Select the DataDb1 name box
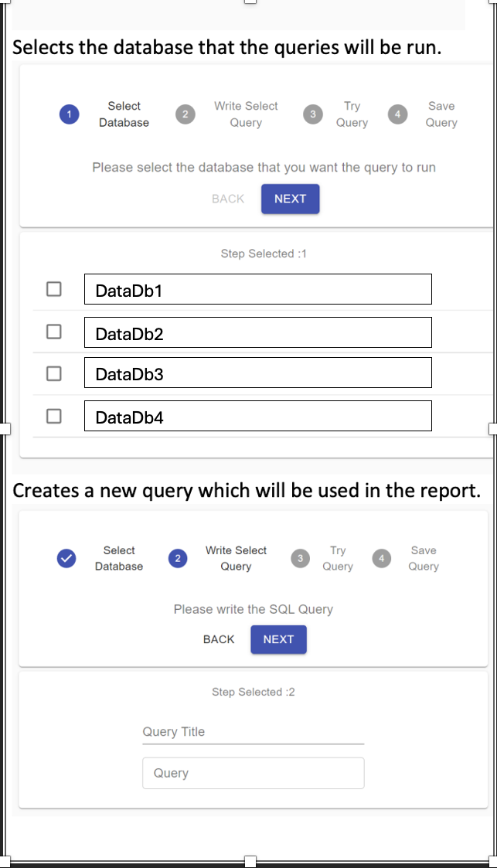497x868 pixels. (258, 289)
